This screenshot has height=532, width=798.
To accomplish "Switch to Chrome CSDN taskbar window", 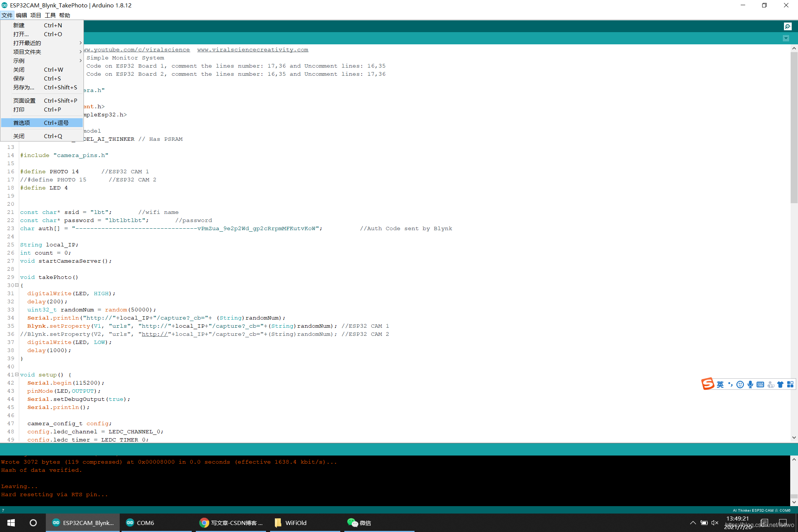I will [231, 523].
